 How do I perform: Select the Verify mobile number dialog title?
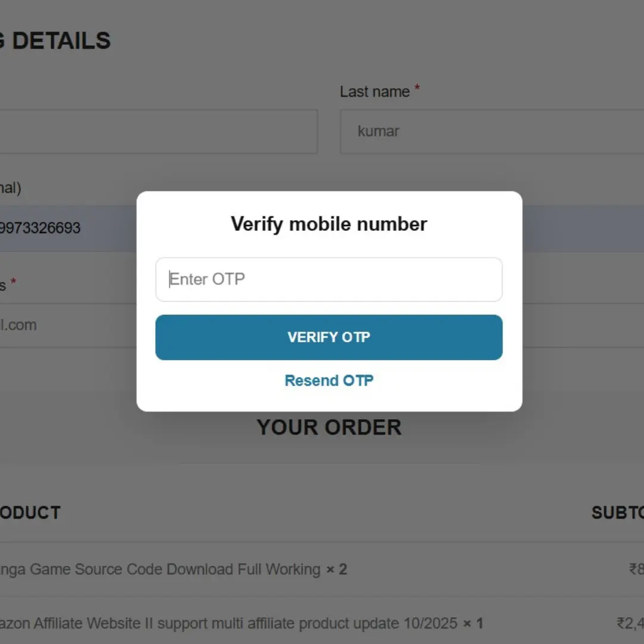point(329,224)
